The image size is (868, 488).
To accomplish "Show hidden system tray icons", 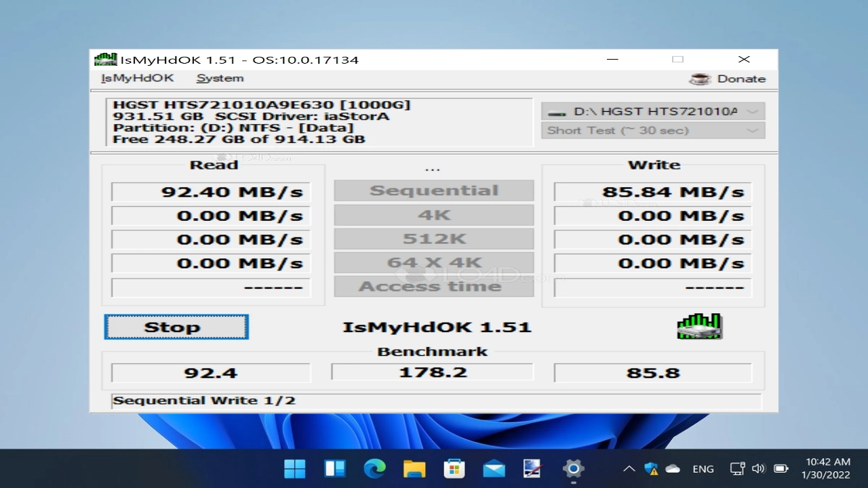I will click(x=629, y=468).
